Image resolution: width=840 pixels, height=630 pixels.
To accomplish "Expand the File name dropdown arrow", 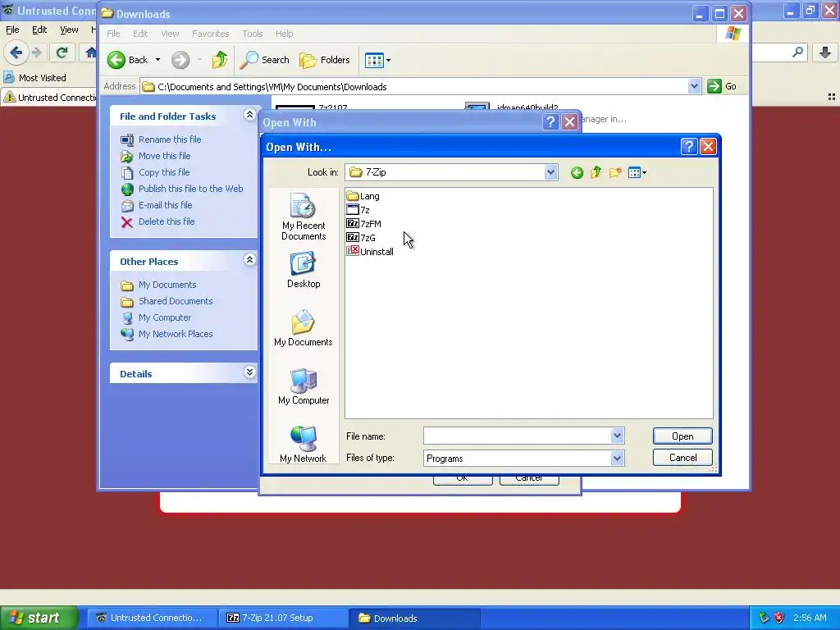I will [617, 436].
